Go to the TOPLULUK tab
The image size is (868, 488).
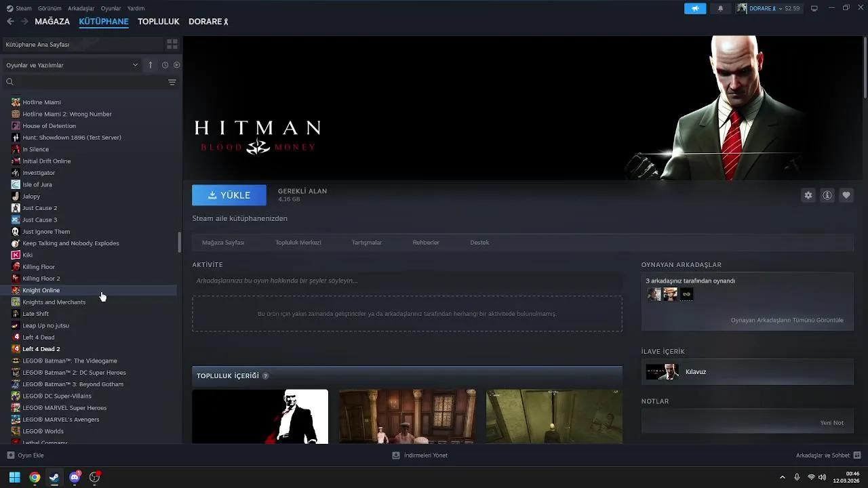point(158,22)
